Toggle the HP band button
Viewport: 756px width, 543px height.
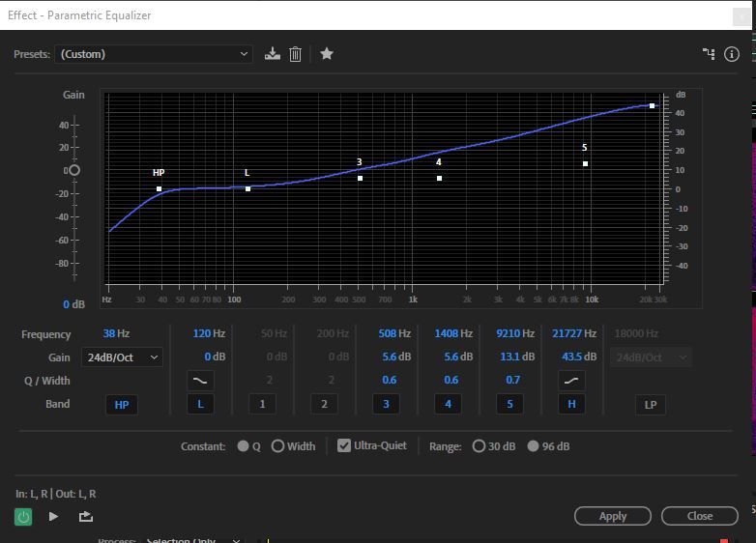tap(122, 405)
